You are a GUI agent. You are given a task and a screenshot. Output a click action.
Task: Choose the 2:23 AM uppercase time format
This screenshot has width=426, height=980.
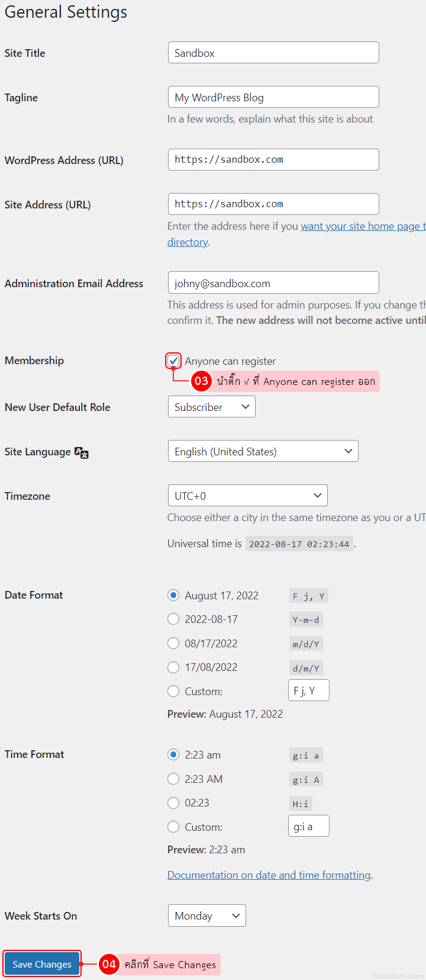(173, 779)
